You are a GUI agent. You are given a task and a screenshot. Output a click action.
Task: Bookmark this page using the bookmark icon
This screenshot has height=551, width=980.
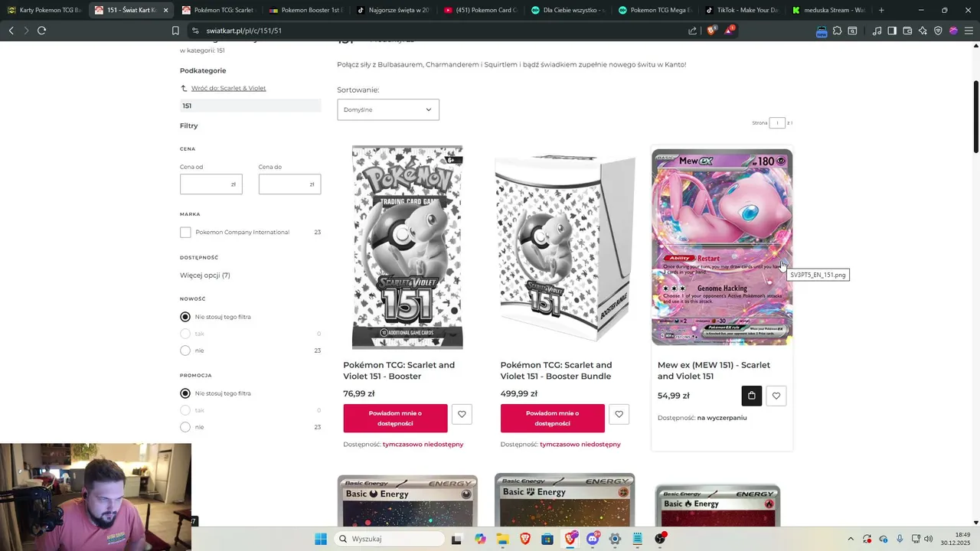pyautogui.click(x=175, y=31)
